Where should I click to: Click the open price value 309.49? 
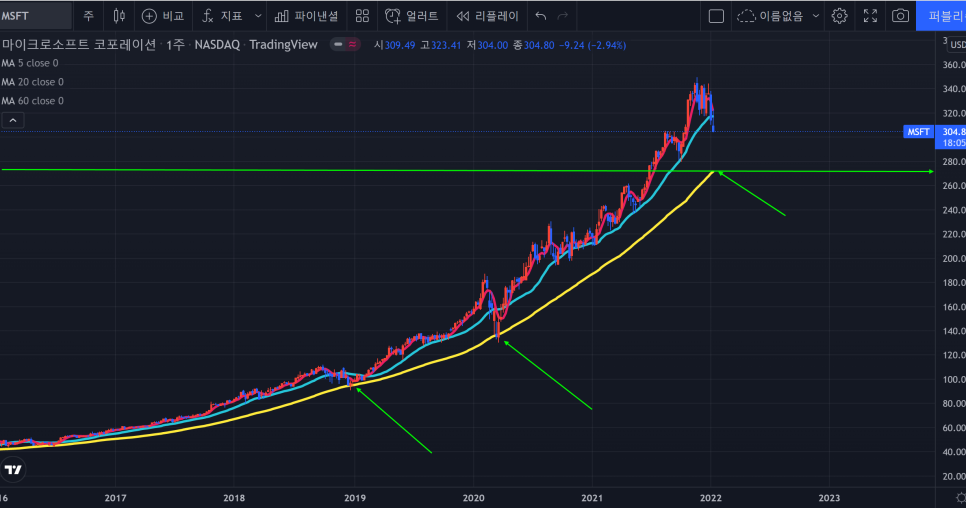[x=400, y=45]
